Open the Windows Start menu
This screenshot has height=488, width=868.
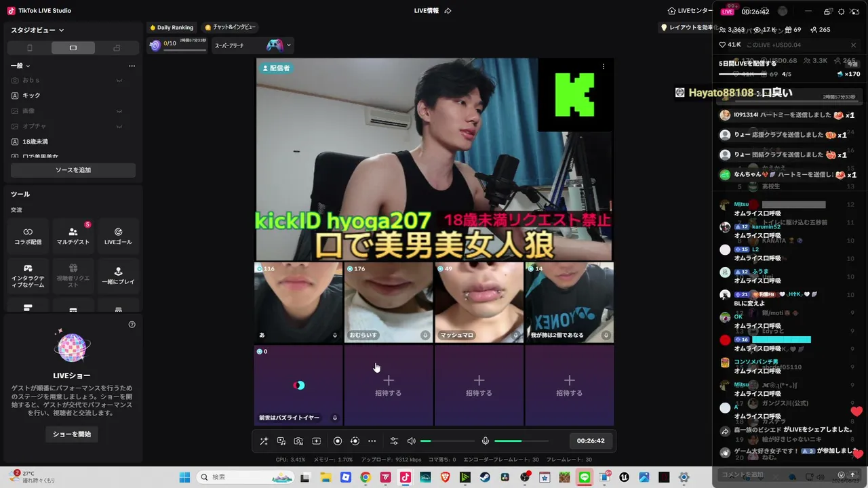pos(184,477)
